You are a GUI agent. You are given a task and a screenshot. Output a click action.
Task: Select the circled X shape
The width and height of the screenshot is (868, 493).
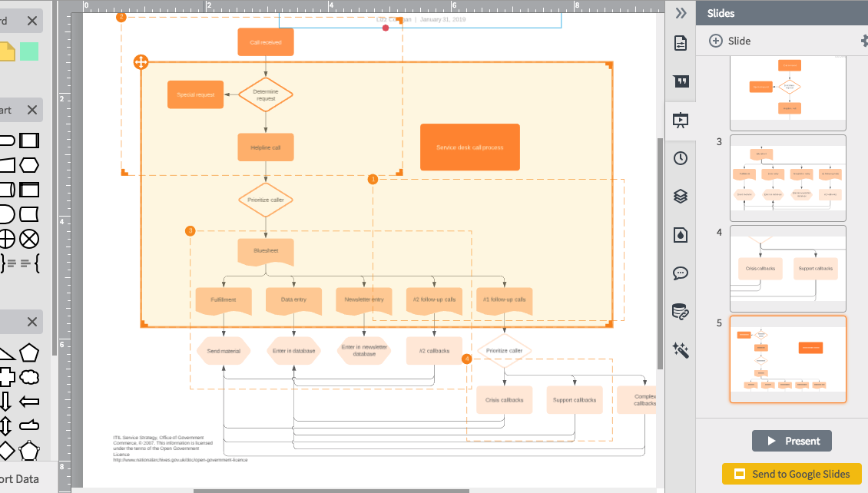tap(31, 239)
